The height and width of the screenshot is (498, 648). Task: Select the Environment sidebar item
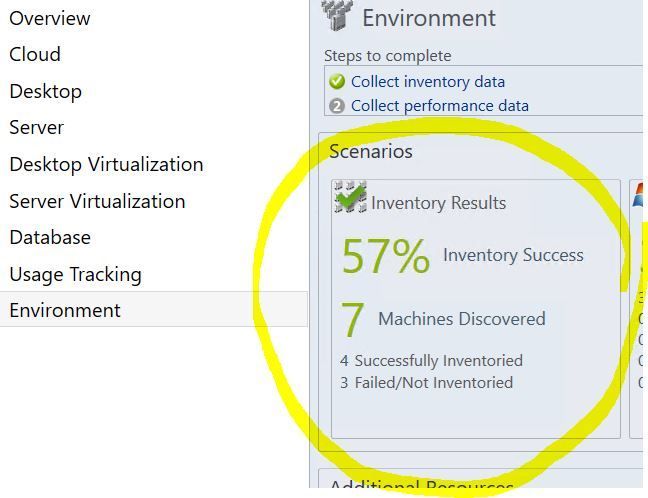point(65,310)
